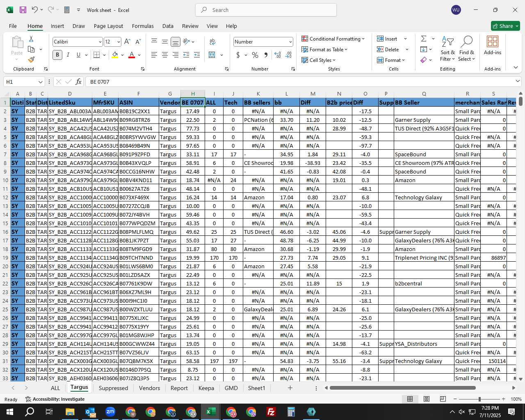Open the Number format dropdown
The image size is (525, 420).
[290, 42]
